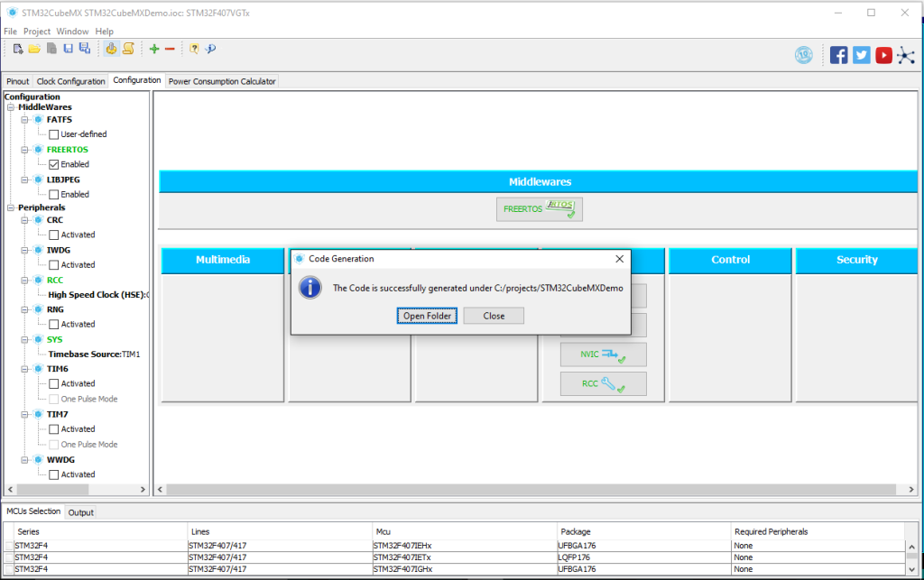The height and width of the screenshot is (580, 924).
Task: Open the Project menu
Action: coord(36,31)
